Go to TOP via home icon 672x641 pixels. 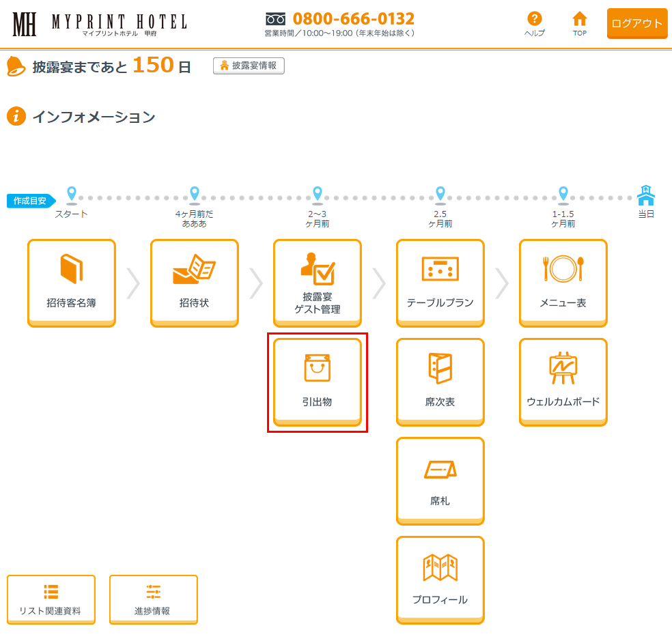coord(580,19)
